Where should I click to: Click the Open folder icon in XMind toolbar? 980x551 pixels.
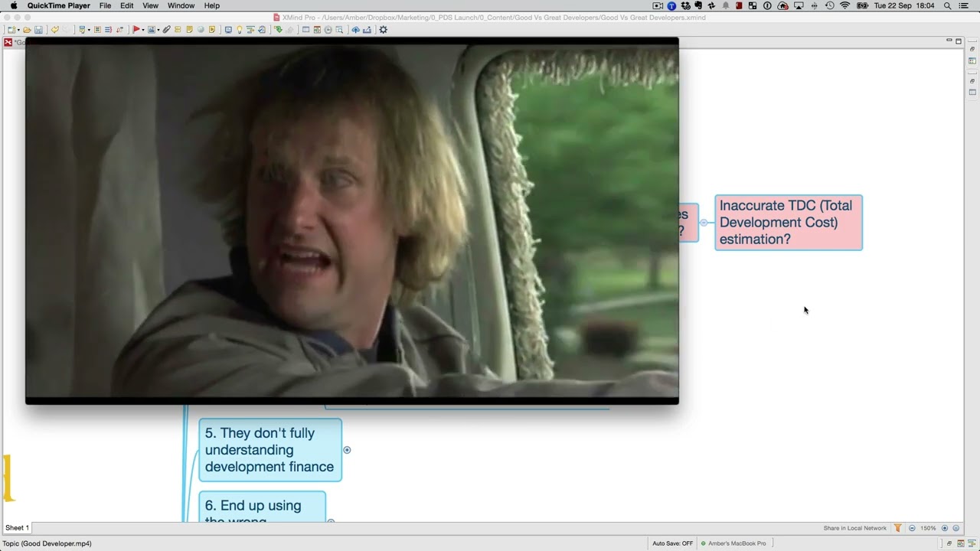pos(27,30)
